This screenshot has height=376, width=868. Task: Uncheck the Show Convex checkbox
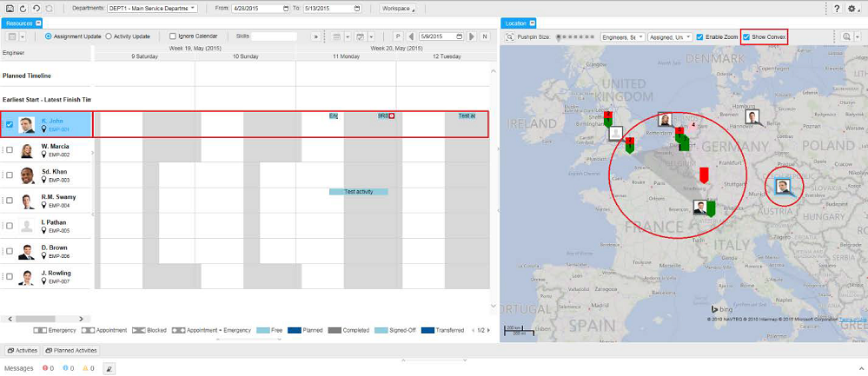pos(746,36)
